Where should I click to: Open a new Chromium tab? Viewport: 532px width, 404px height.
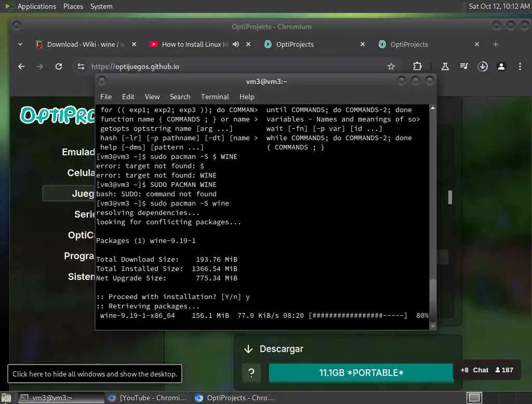(496, 44)
